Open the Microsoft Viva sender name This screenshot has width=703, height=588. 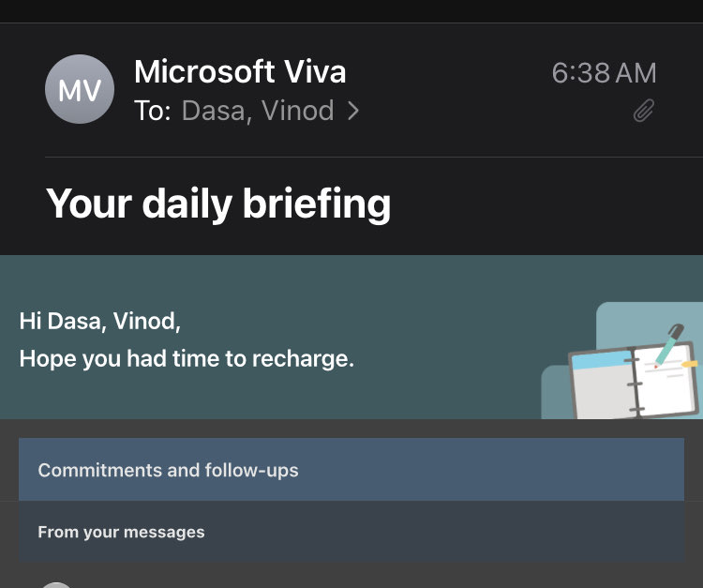click(240, 72)
